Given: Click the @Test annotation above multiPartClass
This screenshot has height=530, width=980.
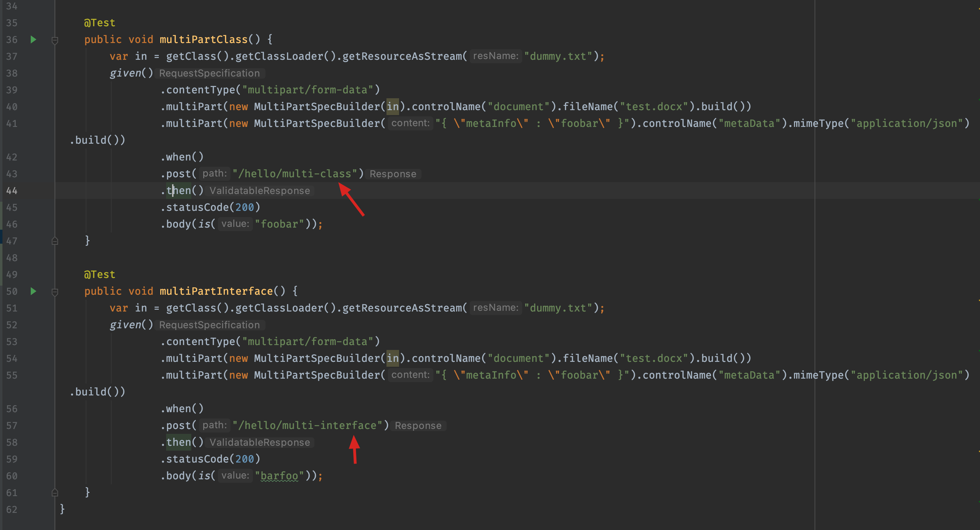Looking at the screenshot, I should [99, 23].
